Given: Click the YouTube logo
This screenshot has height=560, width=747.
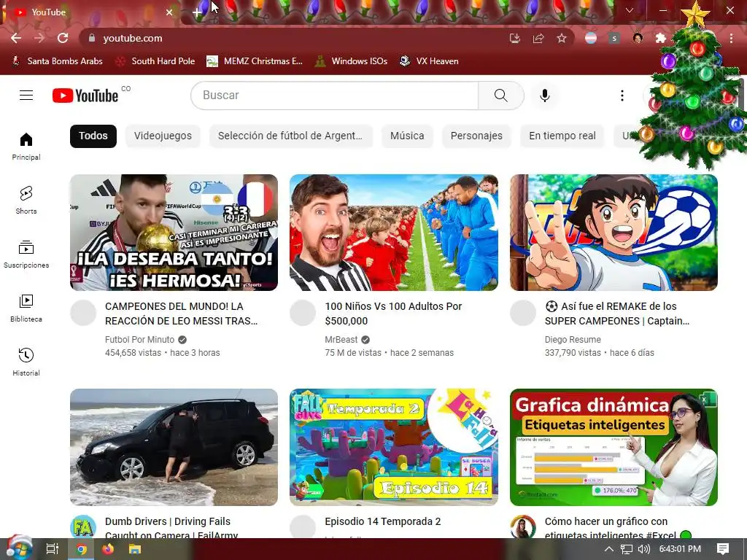Looking at the screenshot, I should click(85, 96).
